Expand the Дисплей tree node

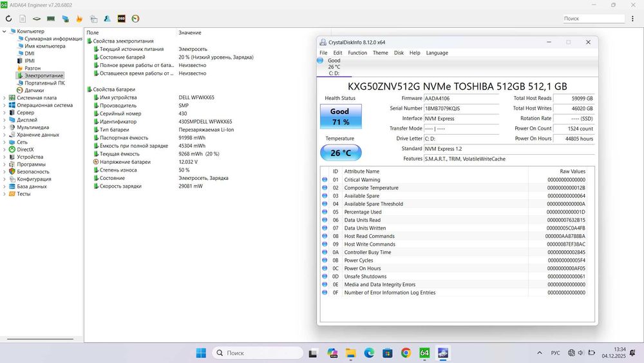(5, 120)
